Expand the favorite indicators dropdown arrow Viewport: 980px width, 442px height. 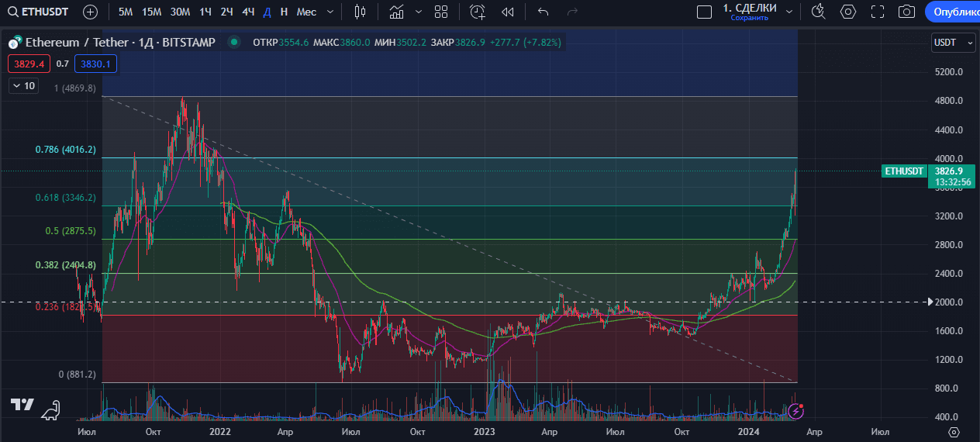[x=419, y=12]
